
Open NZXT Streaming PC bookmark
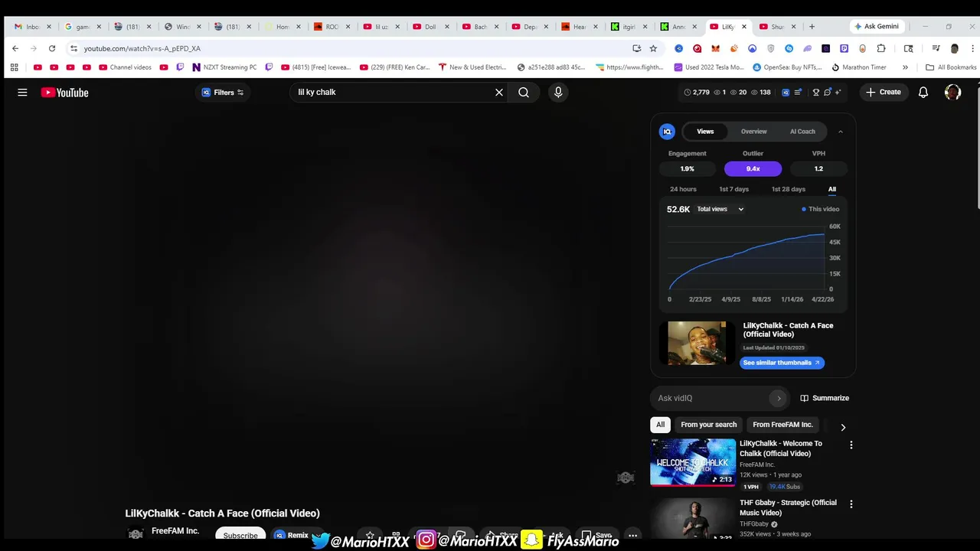point(224,67)
